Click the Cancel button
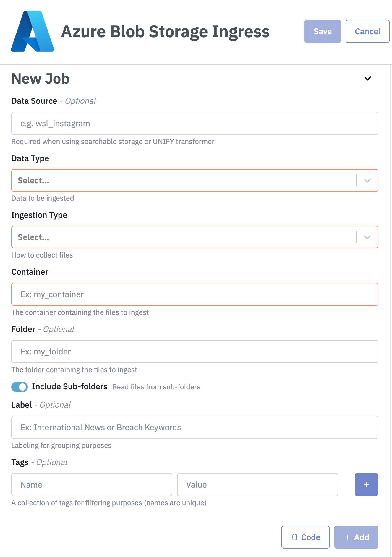 click(x=367, y=31)
